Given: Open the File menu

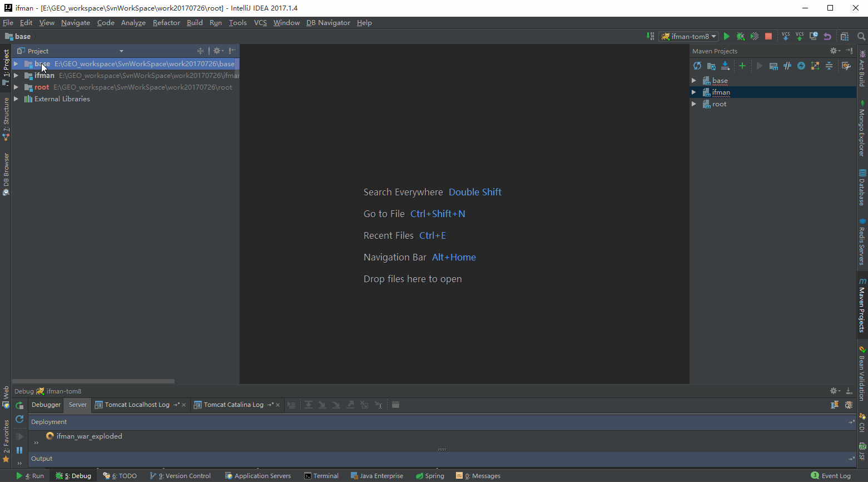Looking at the screenshot, I should click(8, 23).
